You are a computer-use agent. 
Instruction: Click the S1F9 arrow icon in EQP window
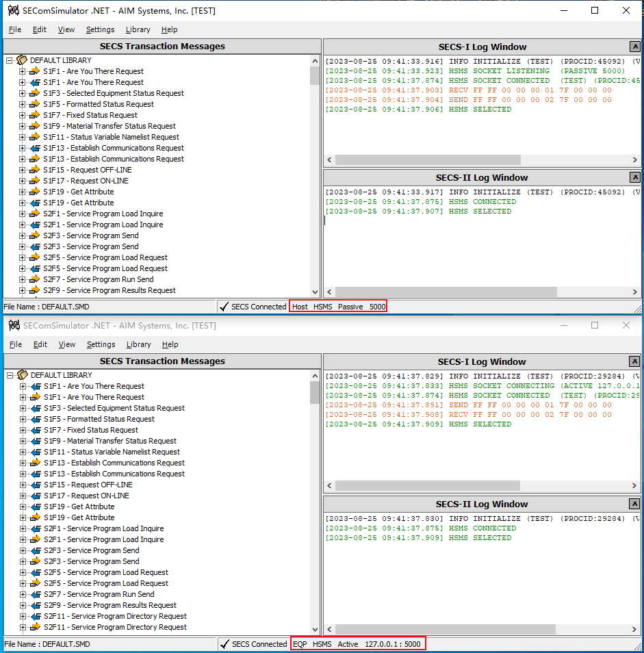pos(36,441)
